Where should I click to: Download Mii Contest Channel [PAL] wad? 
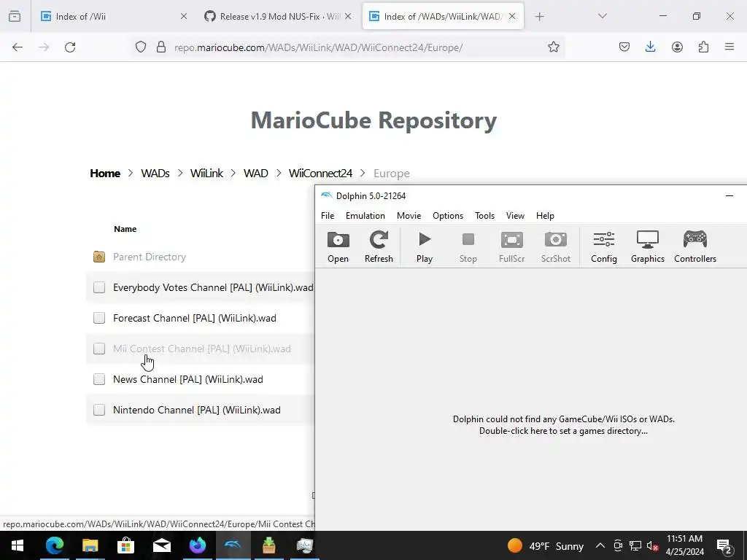(201, 349)
